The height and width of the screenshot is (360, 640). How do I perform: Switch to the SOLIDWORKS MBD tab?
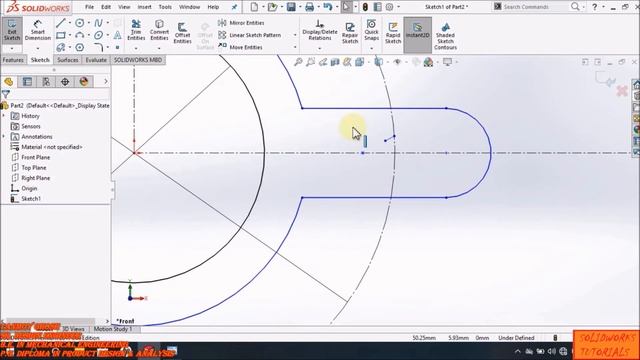click(x=138, y=60)
